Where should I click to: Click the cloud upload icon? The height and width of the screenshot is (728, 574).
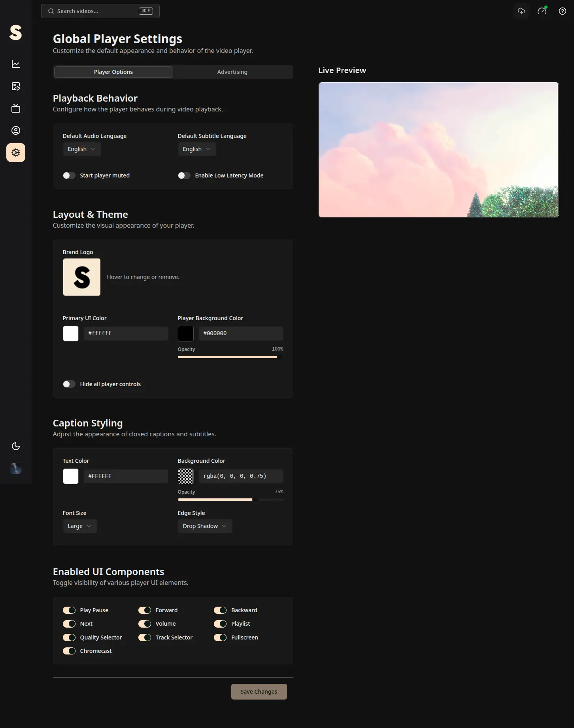click(521, 11)
